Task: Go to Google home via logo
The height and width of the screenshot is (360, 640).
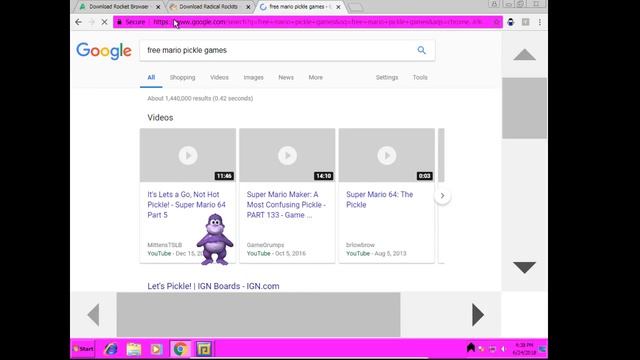Action: 104,51
